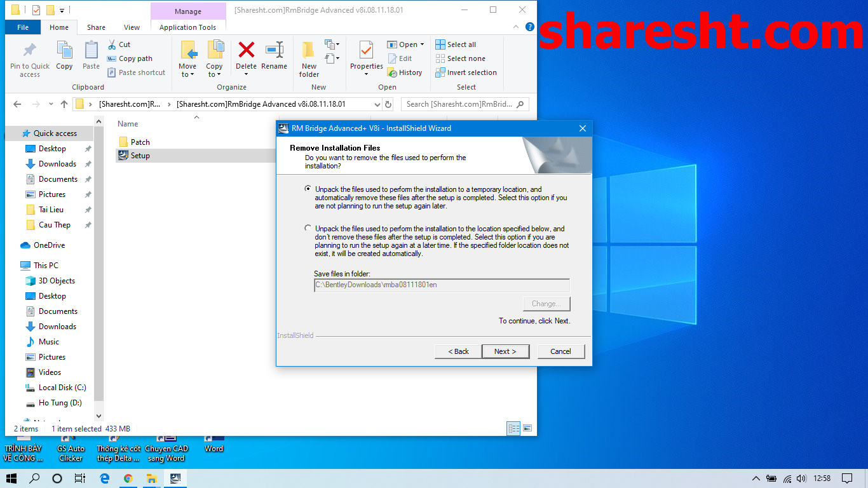The width and height of the screenshot is (868, 488).
Task: Click the Back button in the wizard
Action: pyautogui.click(x=458, y=351)
